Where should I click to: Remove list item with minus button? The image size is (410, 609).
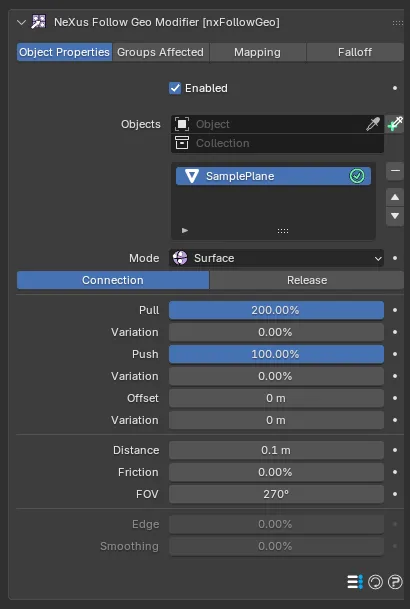(x=395, y=171)
